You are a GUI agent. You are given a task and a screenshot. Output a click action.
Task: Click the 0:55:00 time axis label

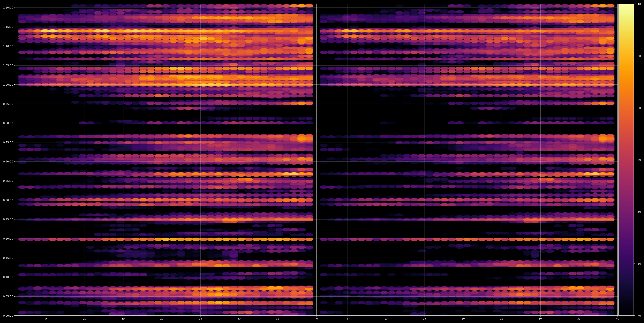[8, 104]
